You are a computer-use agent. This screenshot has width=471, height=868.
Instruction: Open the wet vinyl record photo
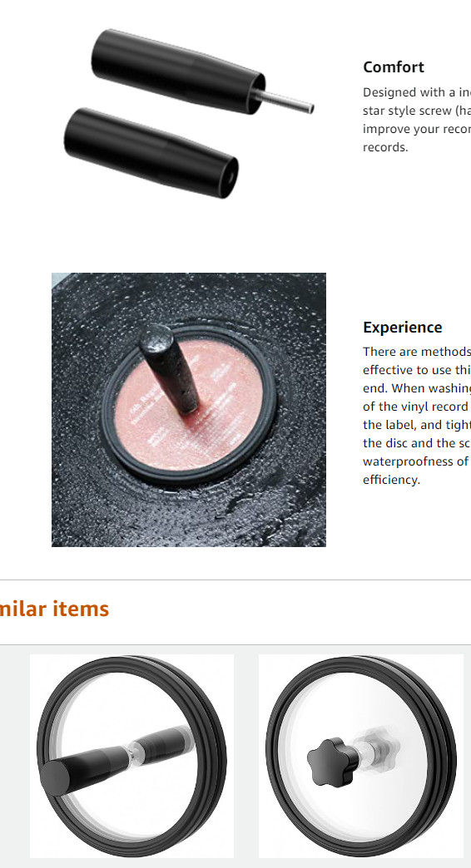(x=188, y=410)
